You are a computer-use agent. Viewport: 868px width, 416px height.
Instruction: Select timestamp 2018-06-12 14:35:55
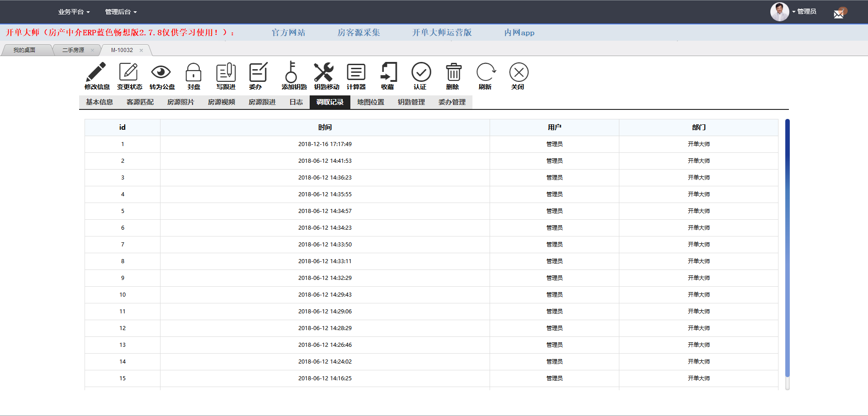coord(325,194)
